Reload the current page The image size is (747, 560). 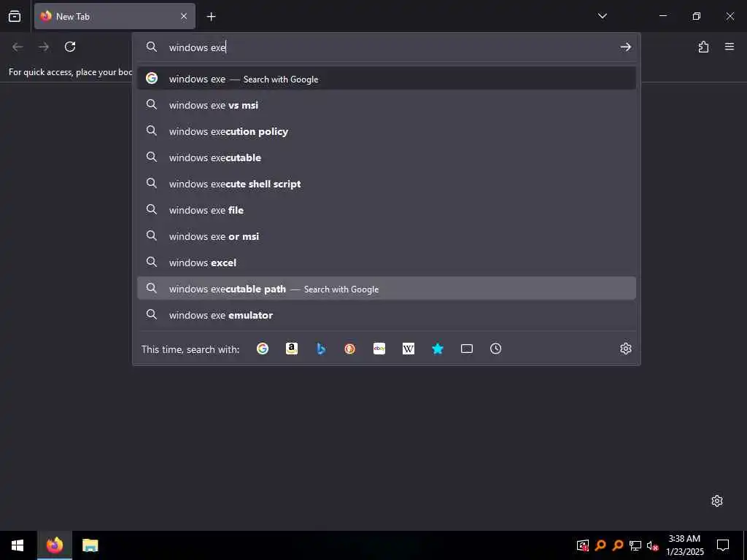(70, 47)
